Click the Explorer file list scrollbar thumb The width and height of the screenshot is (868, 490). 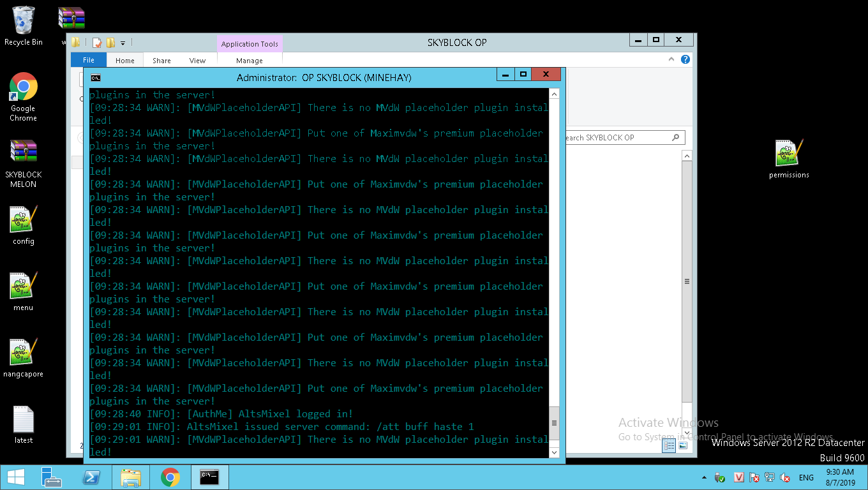pyautogui.click(x=687, y=281)
